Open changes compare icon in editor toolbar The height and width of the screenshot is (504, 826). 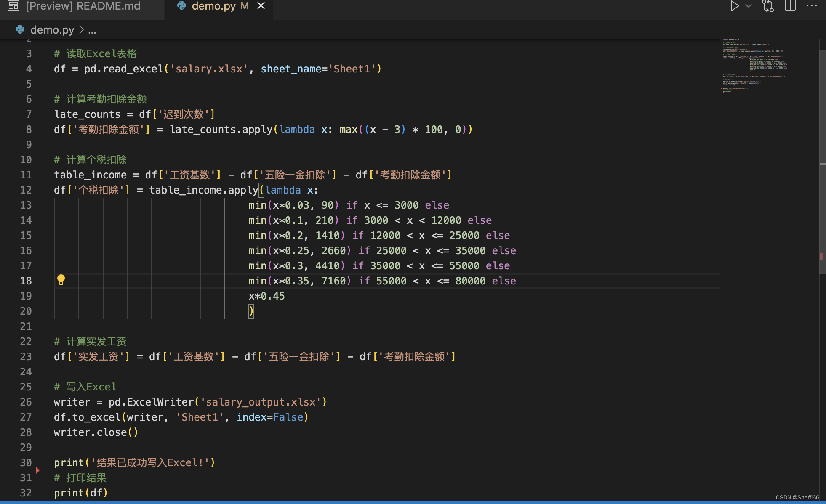(768, 6)
